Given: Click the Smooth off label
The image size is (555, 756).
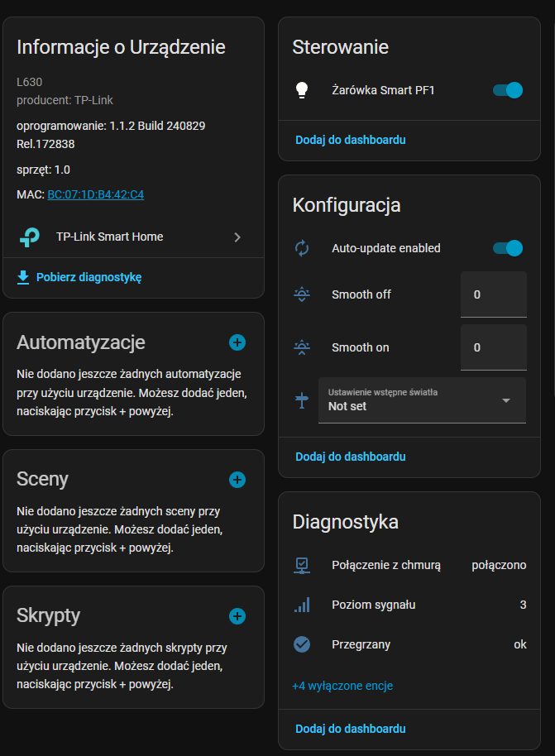Looking at the screenshot, I should [361, 294].
